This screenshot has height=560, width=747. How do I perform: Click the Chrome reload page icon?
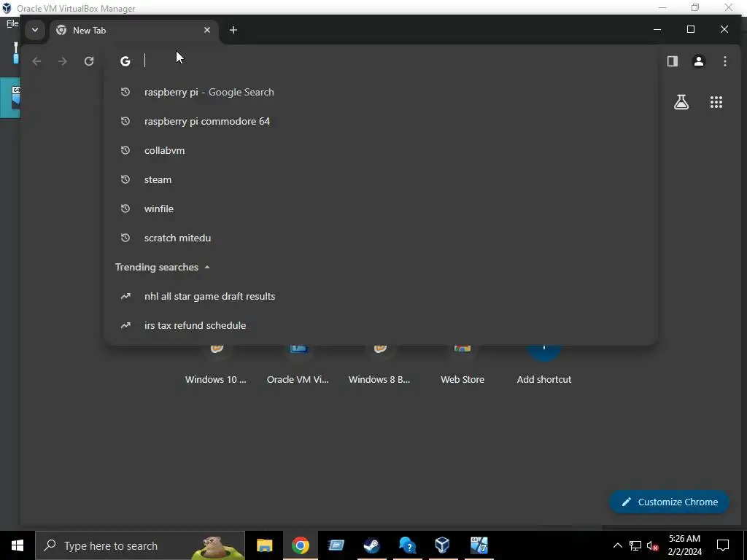click(x=88, y=61)
